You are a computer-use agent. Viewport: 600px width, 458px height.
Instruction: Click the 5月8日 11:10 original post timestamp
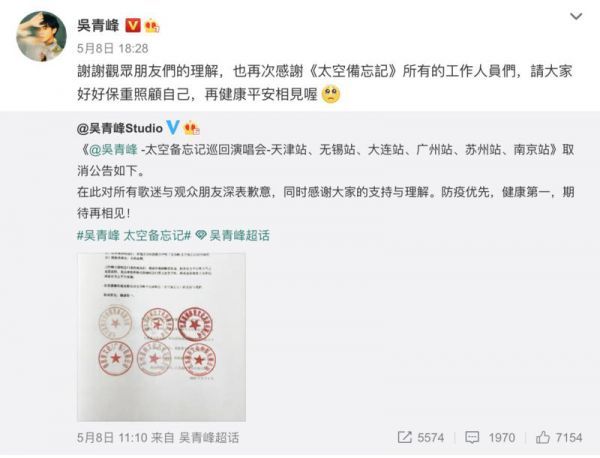(x=112, y=437)
